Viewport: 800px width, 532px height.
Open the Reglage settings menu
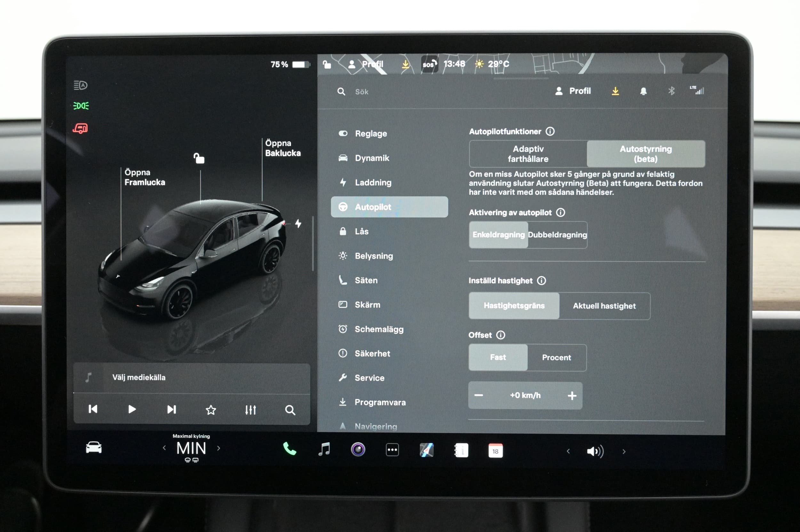click(389, 133)
